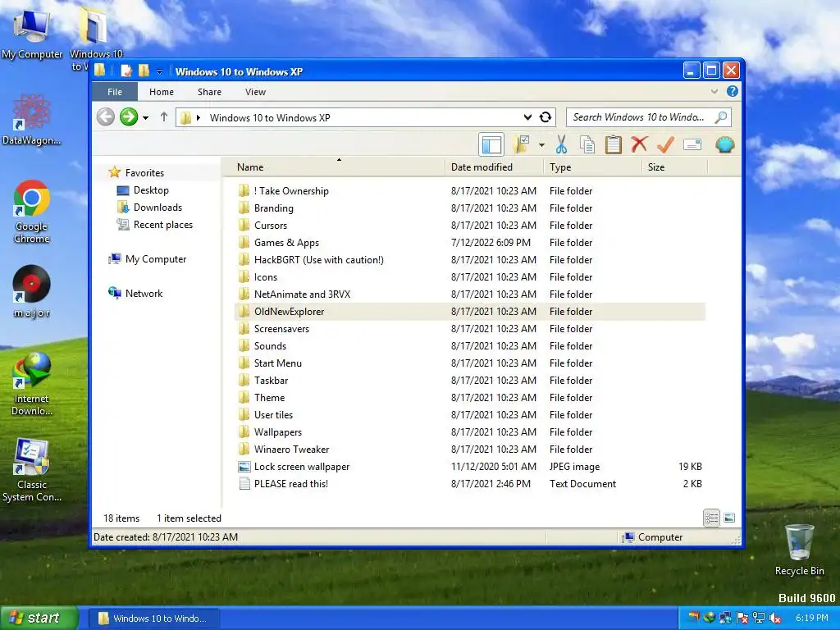Open address bar history dropdown chevron
This screenshot has height=630, width=840.
tap(527, 117)
